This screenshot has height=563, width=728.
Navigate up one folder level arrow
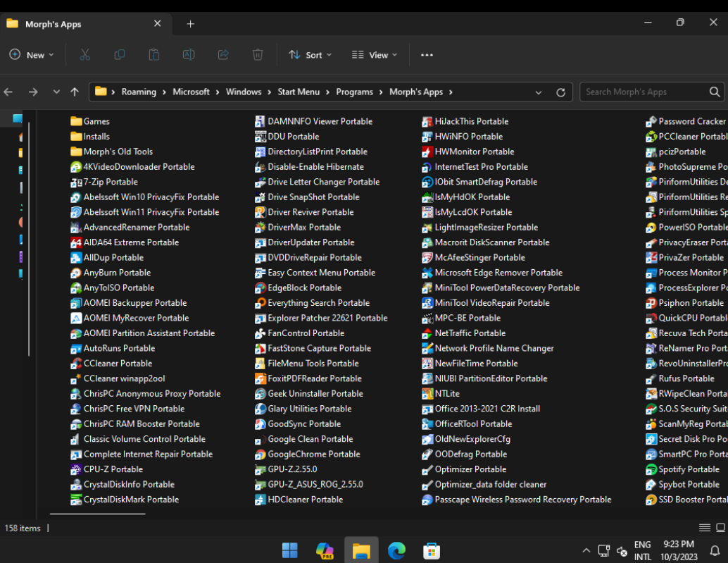[x=75, y=92]
